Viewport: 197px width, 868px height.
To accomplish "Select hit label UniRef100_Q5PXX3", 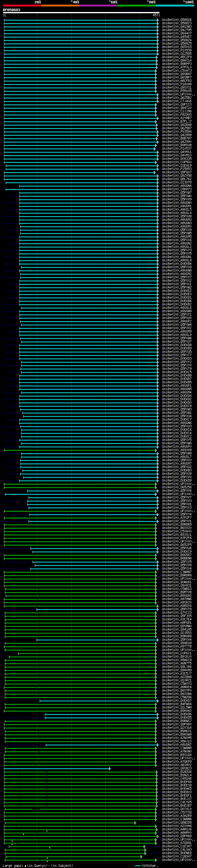I will [x=177, y=507].
